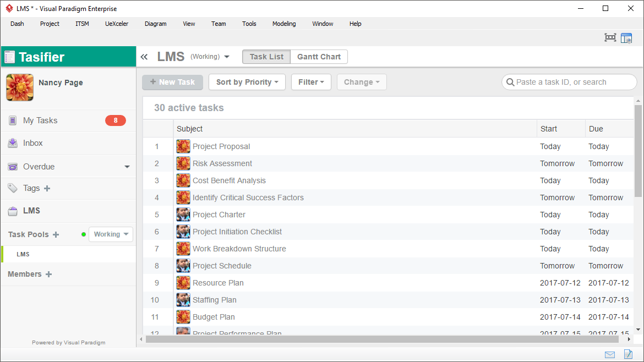This screenshot has height=362, width=644.
Task: Click avatar of Project Schedule task
Action: (183, 266)
